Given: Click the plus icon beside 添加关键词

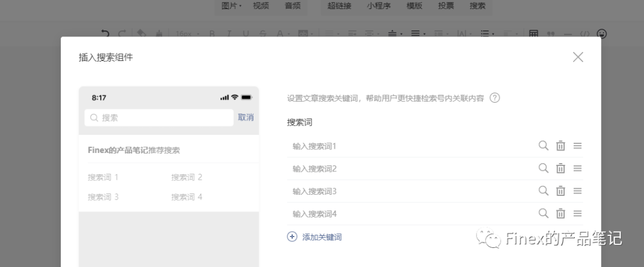Looking at the screenshot, I should point(292,237).
